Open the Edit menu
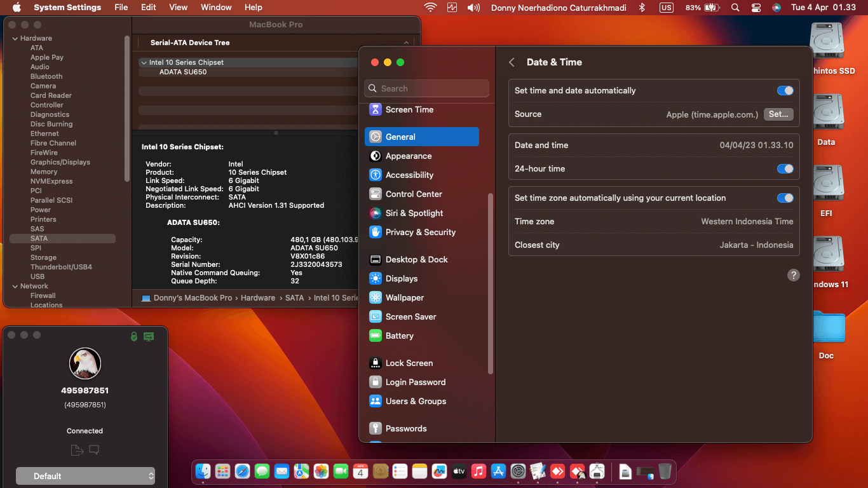The width and height of the screenshot is (868, 488). [149, 8]
